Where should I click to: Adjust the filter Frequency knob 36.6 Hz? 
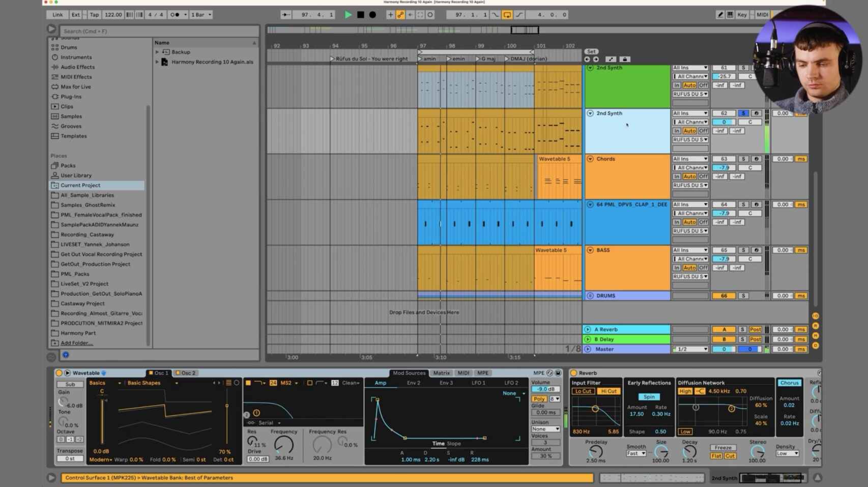pos(284,445)
